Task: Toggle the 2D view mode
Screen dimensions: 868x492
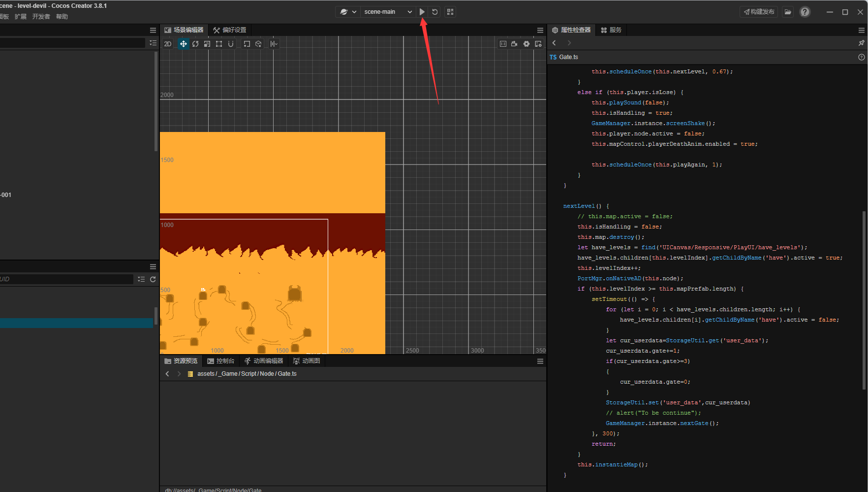Action: tap(168, 44)
